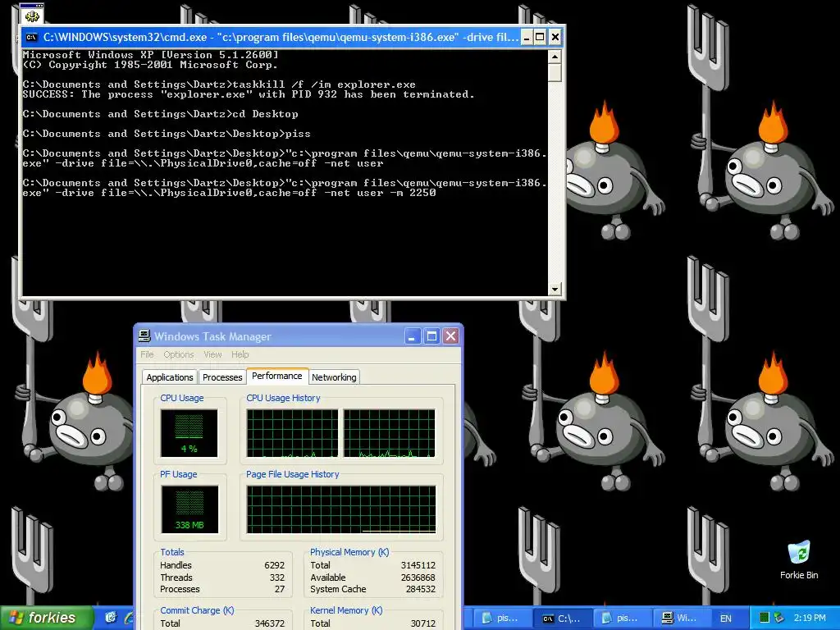Close the Windows Task Manager window
The height and width of the screenshot is (630, 840).
tap(451, 336)
